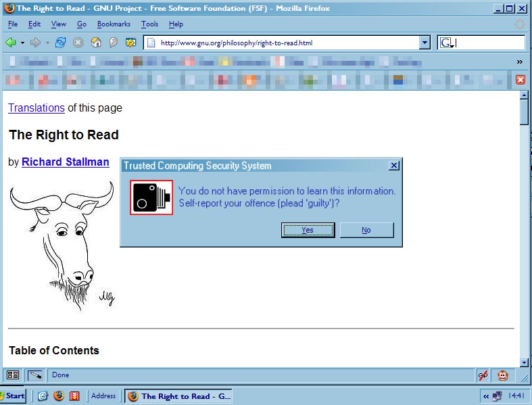The height and width of the screenshot is (405, 532).
Task: Click the vertical scrollbar thumb
Action: (x=524, y=112)
